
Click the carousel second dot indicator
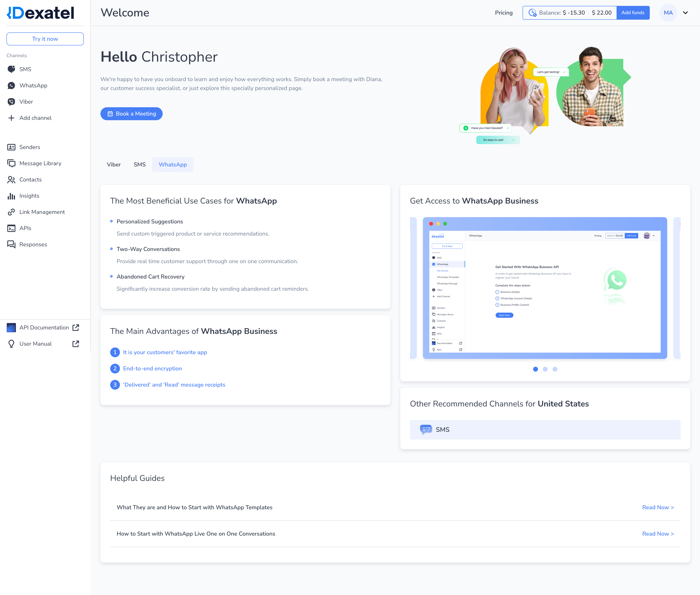coord(545,369)
